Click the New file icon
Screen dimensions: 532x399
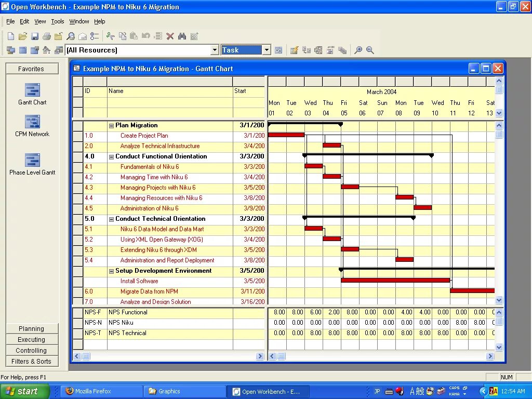pos(11,36)
